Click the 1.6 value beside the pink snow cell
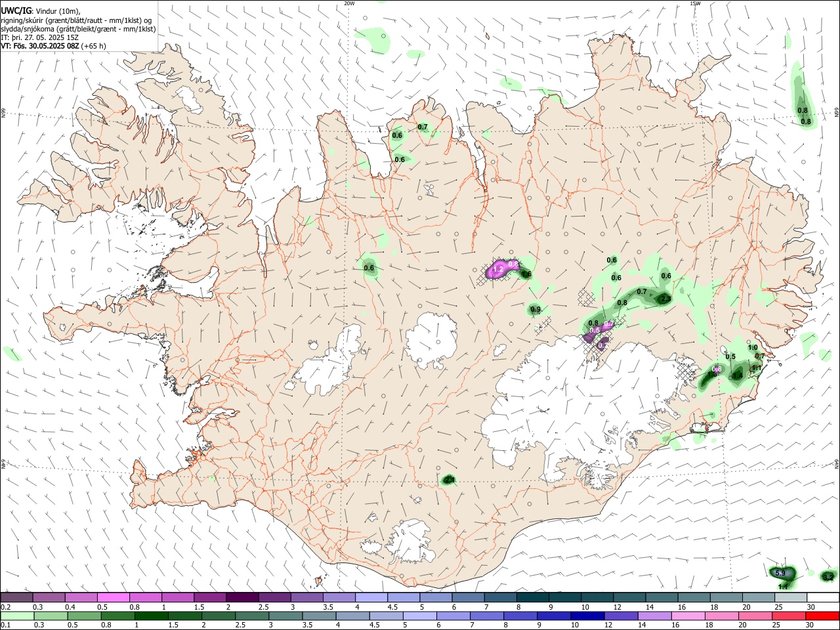This screenshot has width=840, height=630. [526, 274]
